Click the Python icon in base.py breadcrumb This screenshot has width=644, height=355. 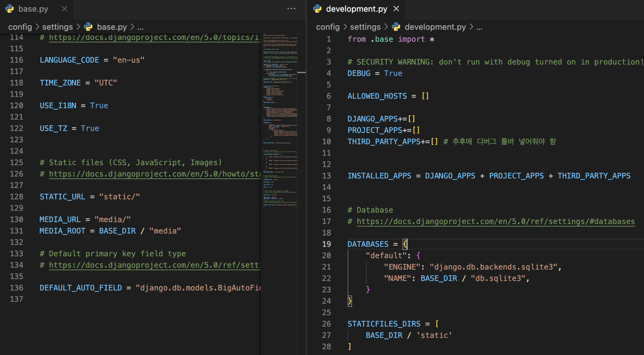point(88,27)
